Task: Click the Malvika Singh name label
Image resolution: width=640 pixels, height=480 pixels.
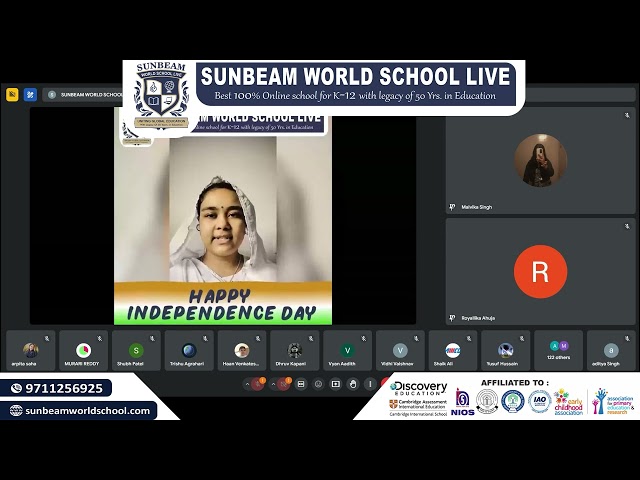Action: [476, 207]
